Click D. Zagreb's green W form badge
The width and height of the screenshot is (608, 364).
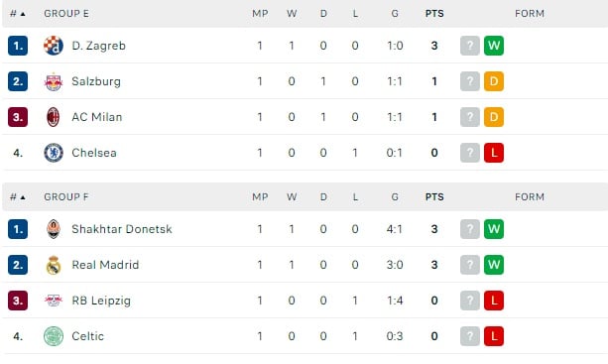point(494,46)
